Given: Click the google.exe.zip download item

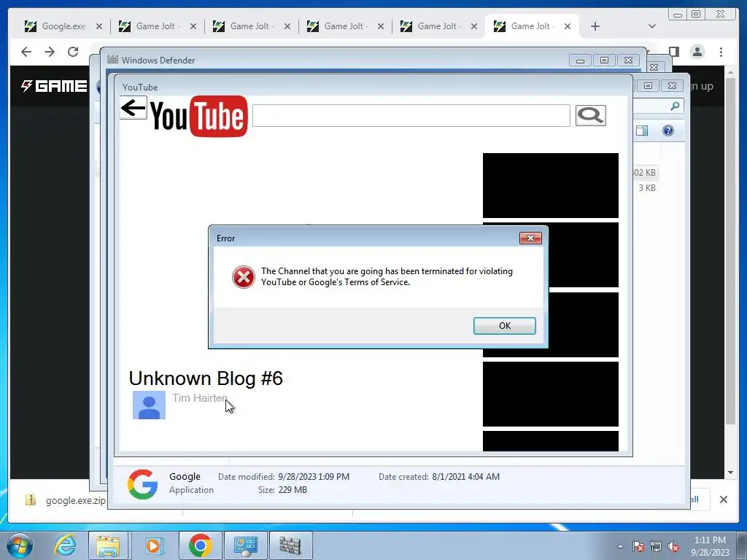Looking at the screenshot, I should tap(65, 500).
